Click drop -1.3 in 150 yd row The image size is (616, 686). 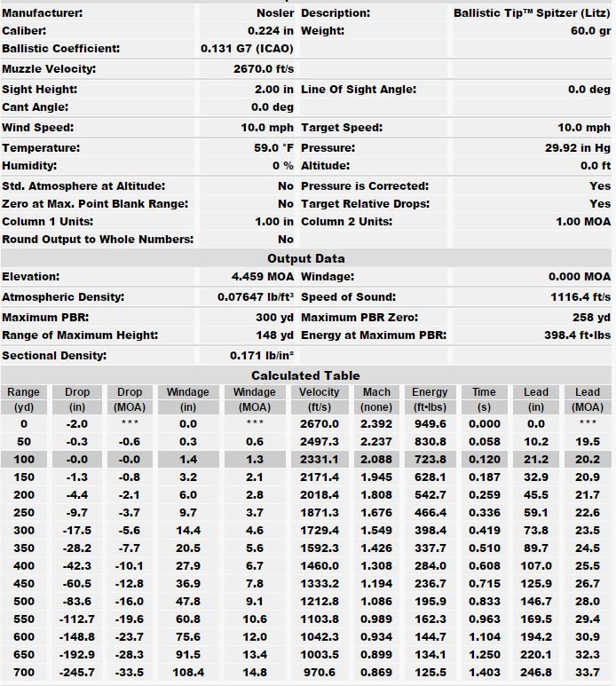(77, 477)
